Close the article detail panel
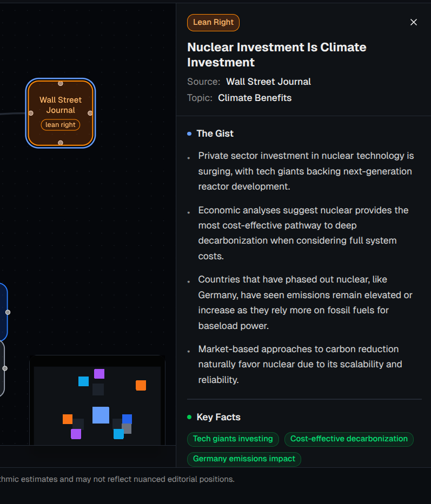 [x=413, y=22]
